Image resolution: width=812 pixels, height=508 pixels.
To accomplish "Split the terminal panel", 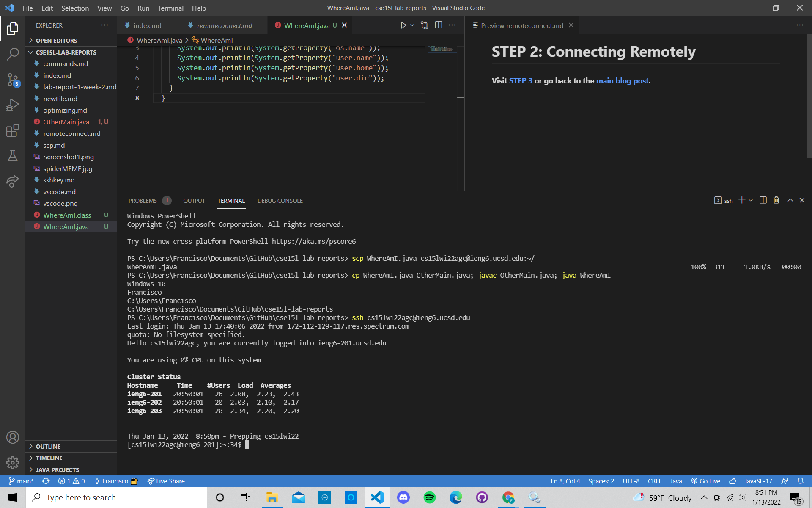I will coord(763,200).
